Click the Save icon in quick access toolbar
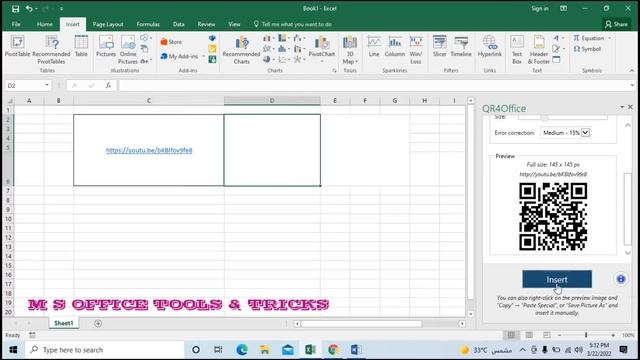 16,9
